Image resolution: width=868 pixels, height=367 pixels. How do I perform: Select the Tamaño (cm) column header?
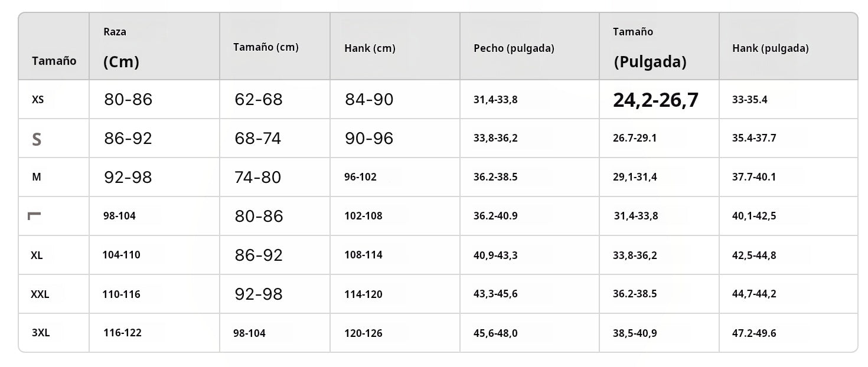[x=266, y=47]
